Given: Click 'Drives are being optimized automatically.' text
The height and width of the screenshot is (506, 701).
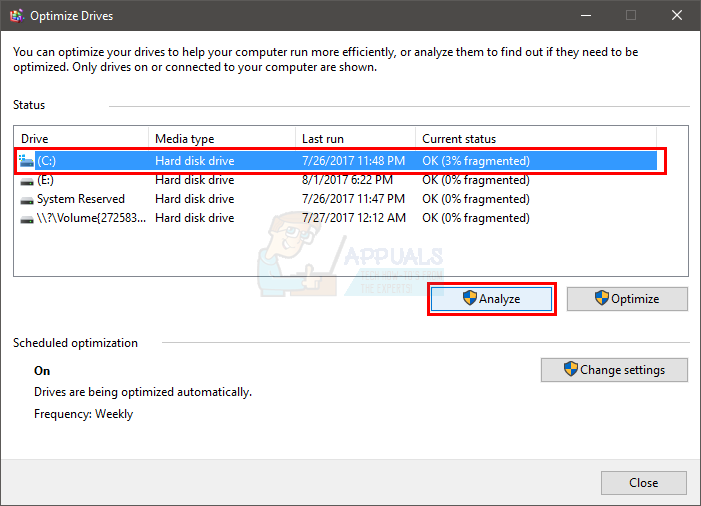Looking at the screenshot, I should tap(143, 392).
